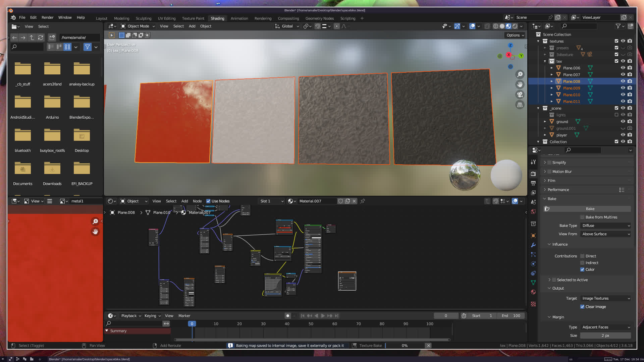This screenshot has height=362, width=644.
Task: Toggle camera view icon in viewport
Action: (x=520, y=95)
